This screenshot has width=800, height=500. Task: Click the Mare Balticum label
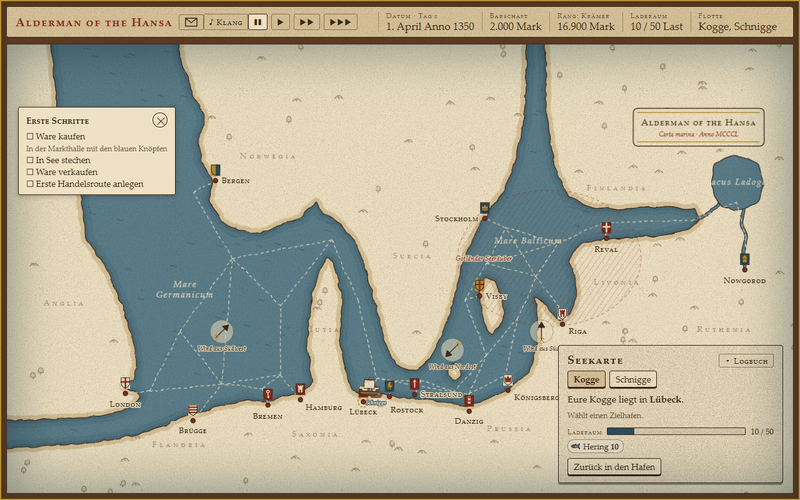point(528,240)
